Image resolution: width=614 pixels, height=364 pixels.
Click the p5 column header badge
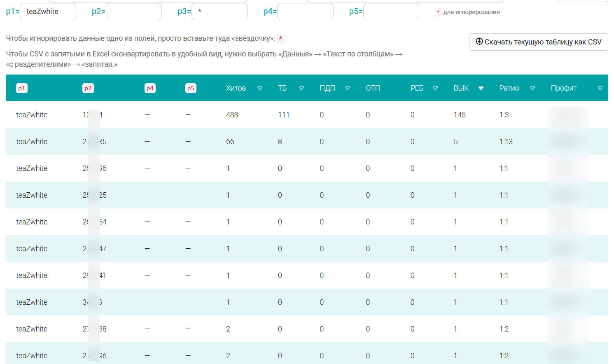click(191, 88)
